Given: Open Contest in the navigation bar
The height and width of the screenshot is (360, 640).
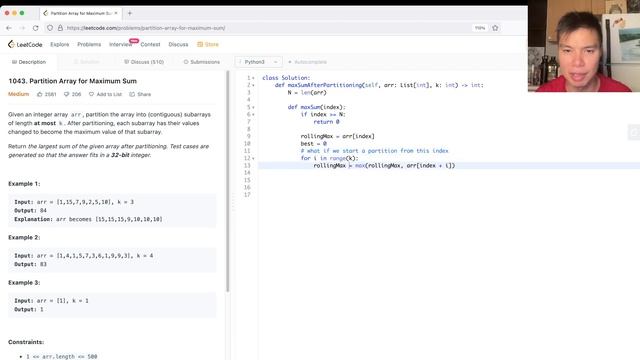Looking at the screenshot, I should pos(150,44).
